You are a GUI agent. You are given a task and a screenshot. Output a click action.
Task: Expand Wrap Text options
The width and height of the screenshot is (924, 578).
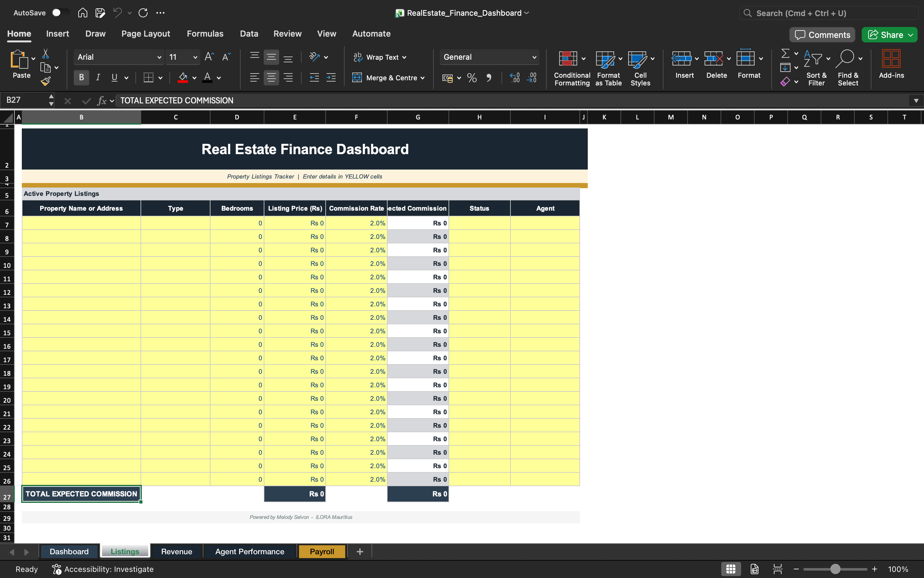click(x=404, y=57)
